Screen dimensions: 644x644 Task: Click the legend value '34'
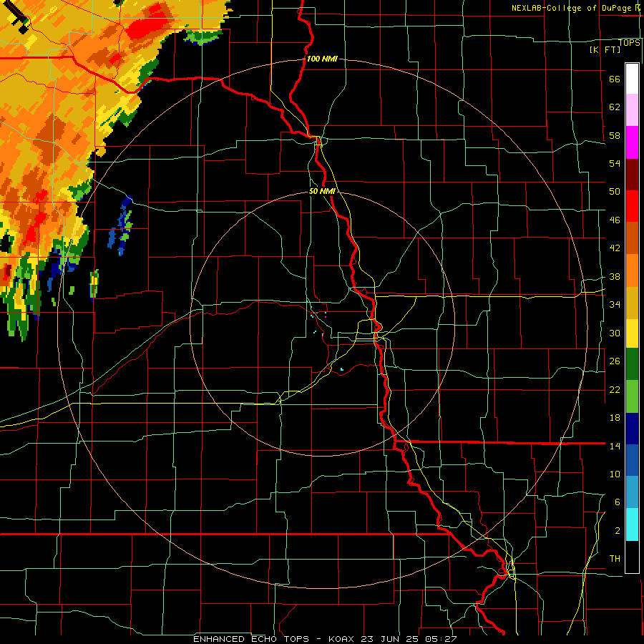[x=615, y=304]
